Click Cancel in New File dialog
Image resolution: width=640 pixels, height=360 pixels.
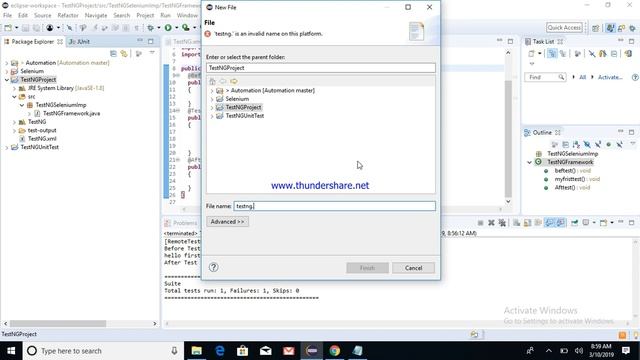[413, 268]
